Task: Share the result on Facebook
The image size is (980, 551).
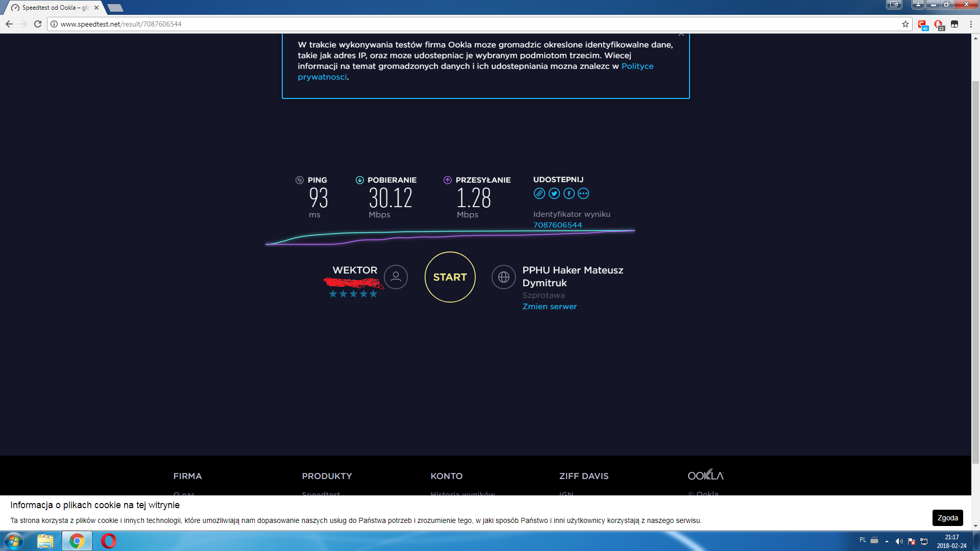Action: pos(569,193)
